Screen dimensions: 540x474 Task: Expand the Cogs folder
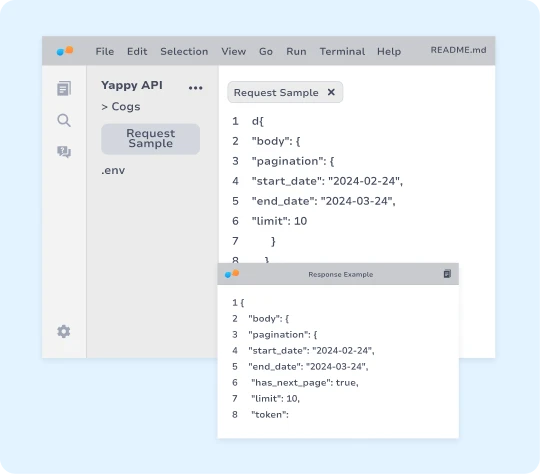tap(121, 106)
